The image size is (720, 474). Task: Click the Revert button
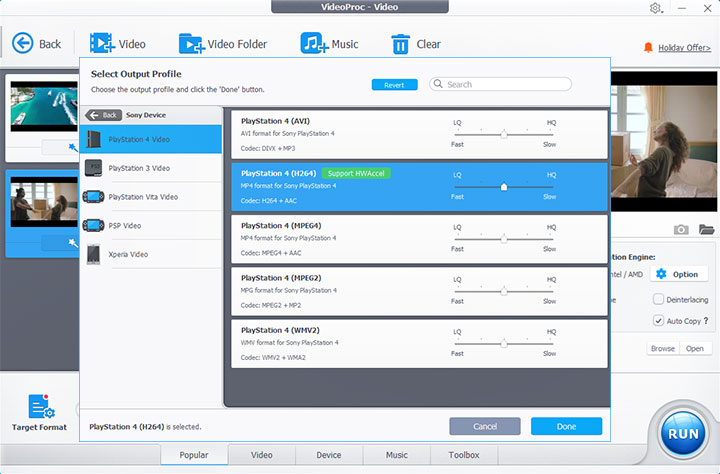pos(394,85)
